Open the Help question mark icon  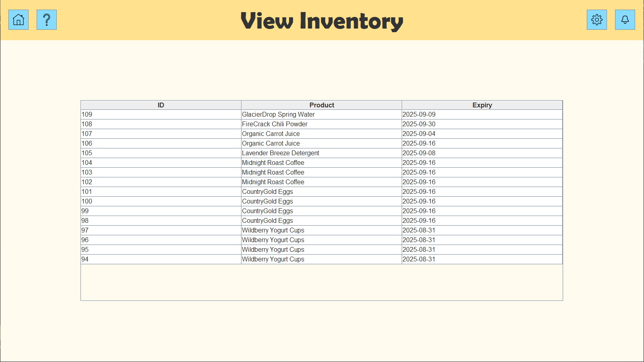47,20
